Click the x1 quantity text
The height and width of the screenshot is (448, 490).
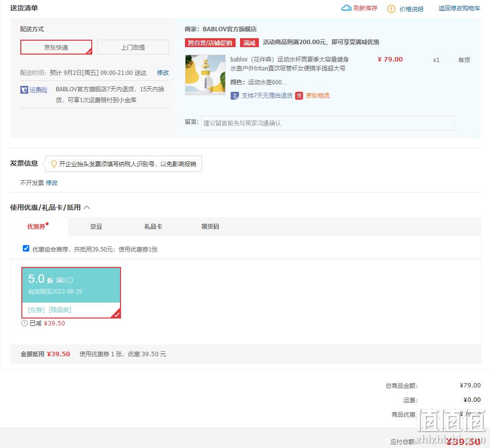436,60
